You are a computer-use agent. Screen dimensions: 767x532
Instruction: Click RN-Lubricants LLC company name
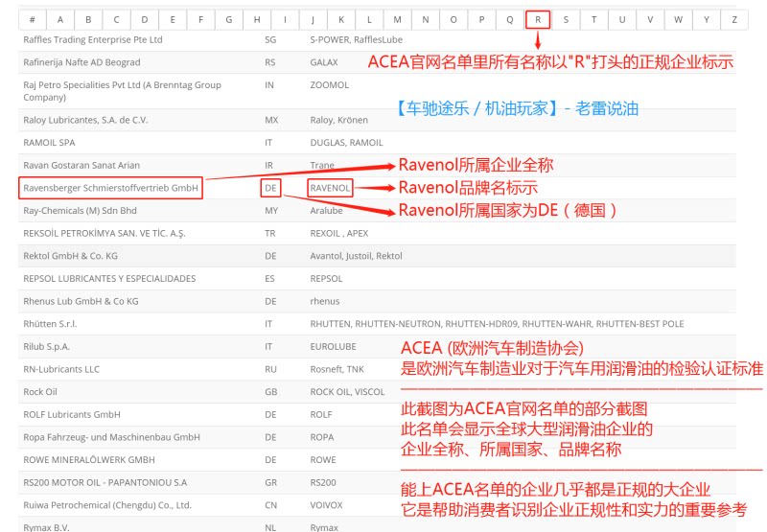61,369
